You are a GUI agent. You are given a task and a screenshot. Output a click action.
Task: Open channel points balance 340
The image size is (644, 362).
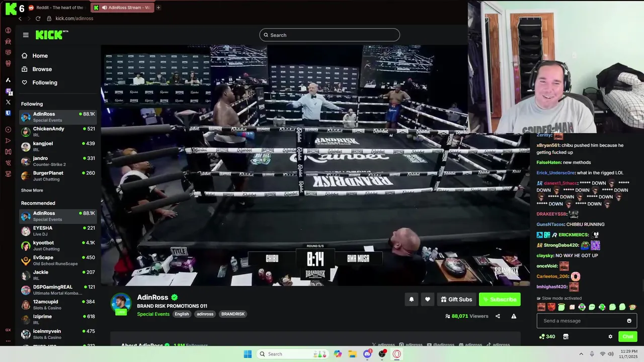tap(547, 337)
